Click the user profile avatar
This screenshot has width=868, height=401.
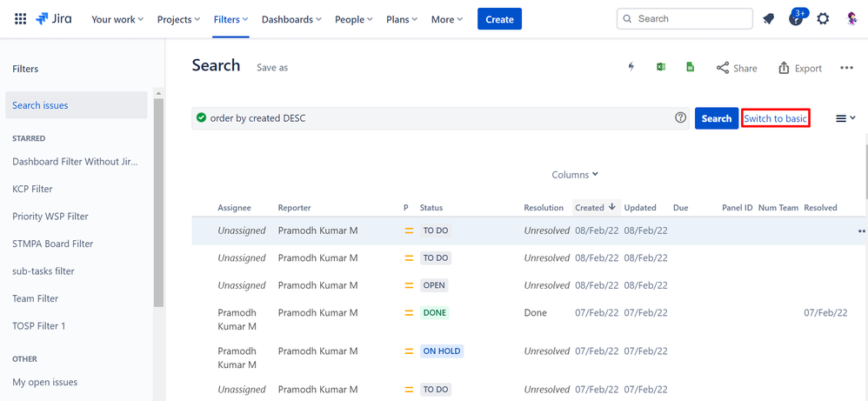pos(851,19)
